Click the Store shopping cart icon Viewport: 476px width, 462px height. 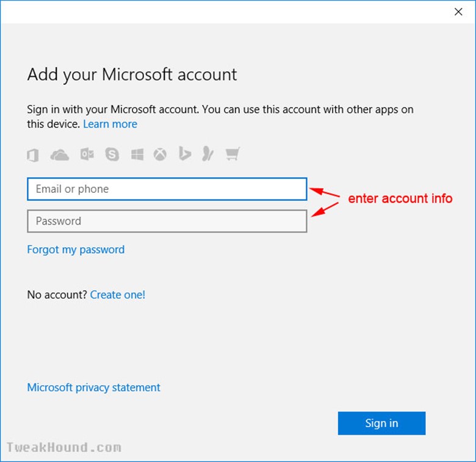click(233, 154)
